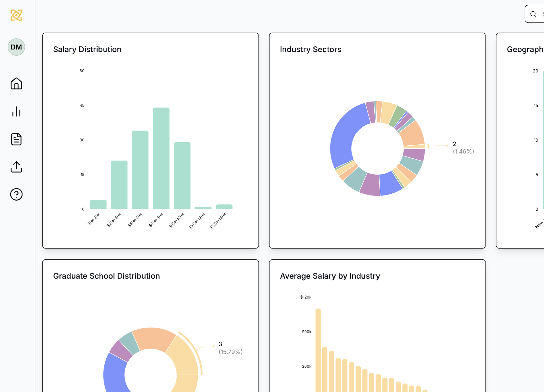Click the '$90k' y-axis label
This screenshot has width=544, height=392.
[306, 332]
